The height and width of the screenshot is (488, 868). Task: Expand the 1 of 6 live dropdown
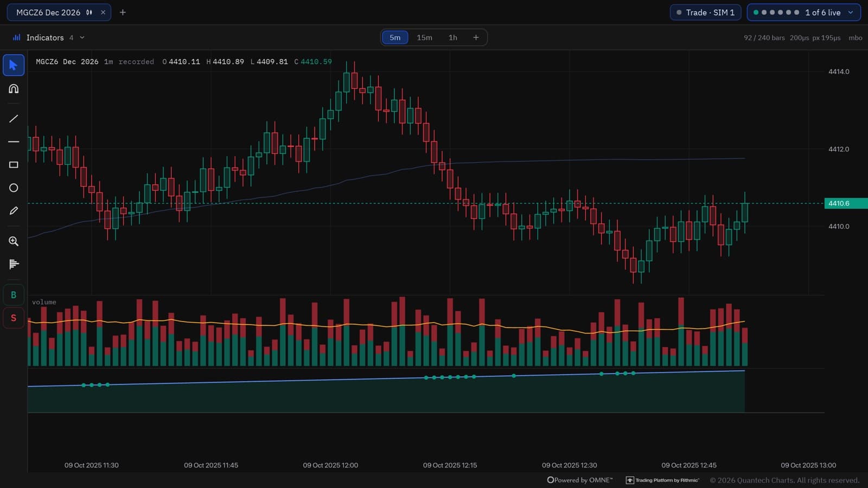[x=803, y=12]
